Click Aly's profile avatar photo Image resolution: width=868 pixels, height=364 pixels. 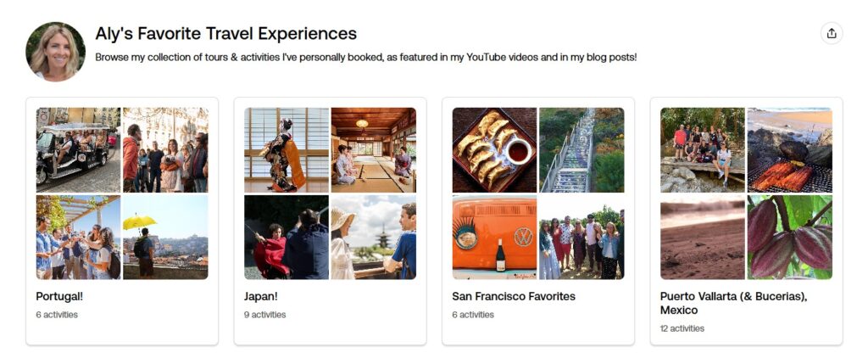click(x=56, y=52)
